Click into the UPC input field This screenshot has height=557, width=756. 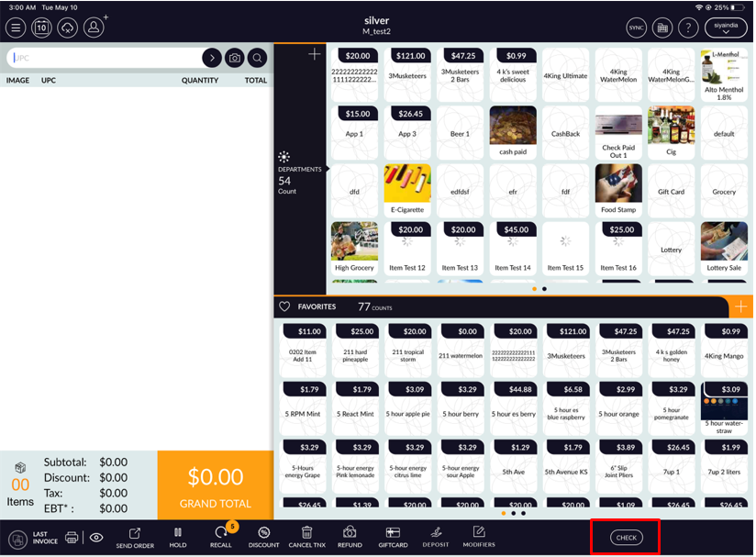pos(106,58)
